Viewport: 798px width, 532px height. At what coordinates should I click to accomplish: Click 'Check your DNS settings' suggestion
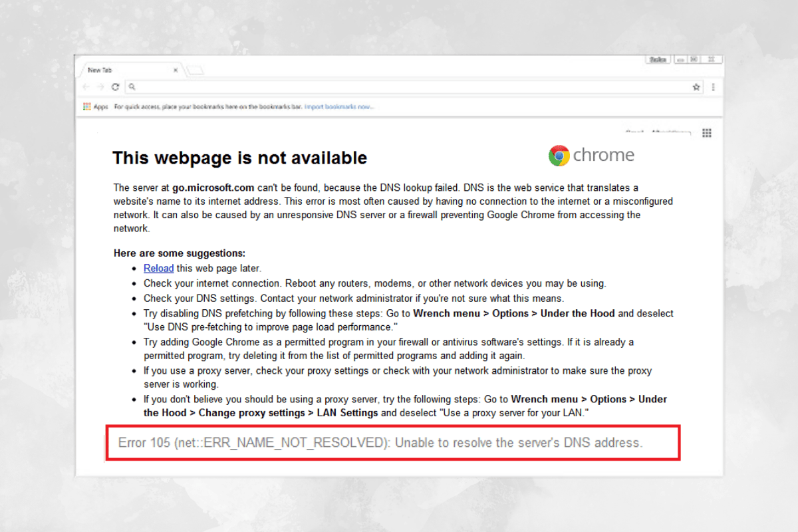tap(354, 299)
